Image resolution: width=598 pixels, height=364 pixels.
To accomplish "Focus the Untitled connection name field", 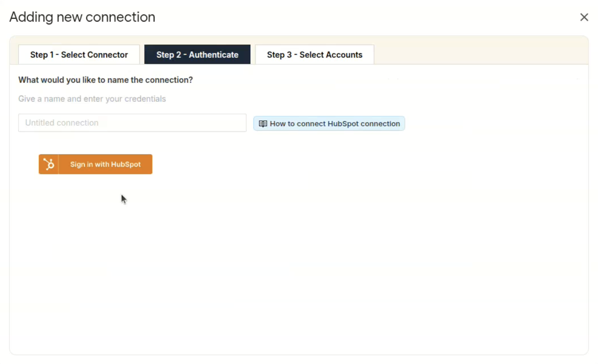I will point(132,123).
